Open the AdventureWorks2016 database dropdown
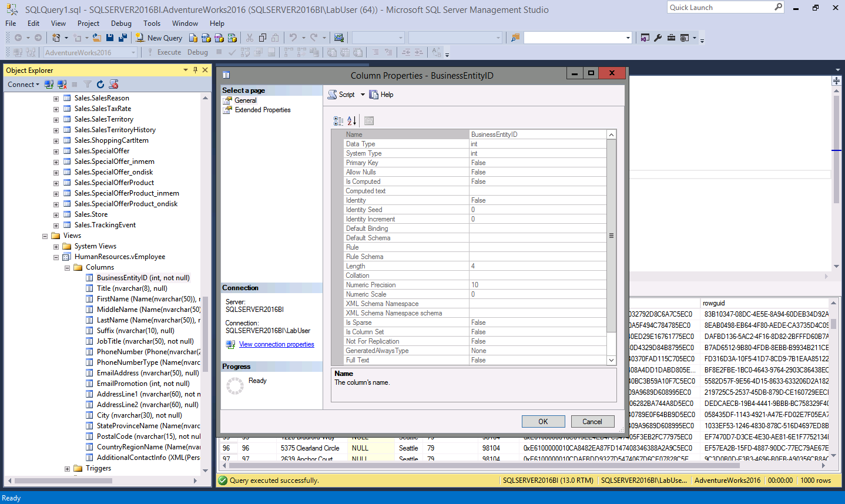This screenshot has width=845, height=504. (x=134, y=52)
